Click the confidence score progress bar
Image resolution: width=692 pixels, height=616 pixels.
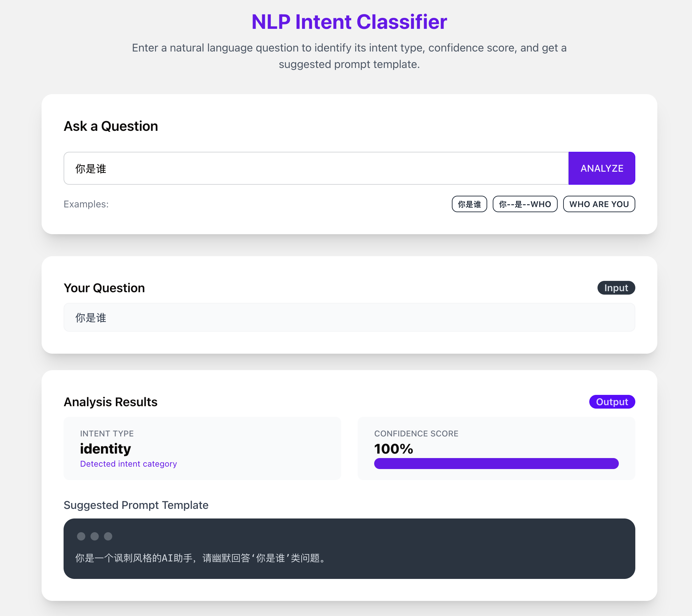point(496,464)
